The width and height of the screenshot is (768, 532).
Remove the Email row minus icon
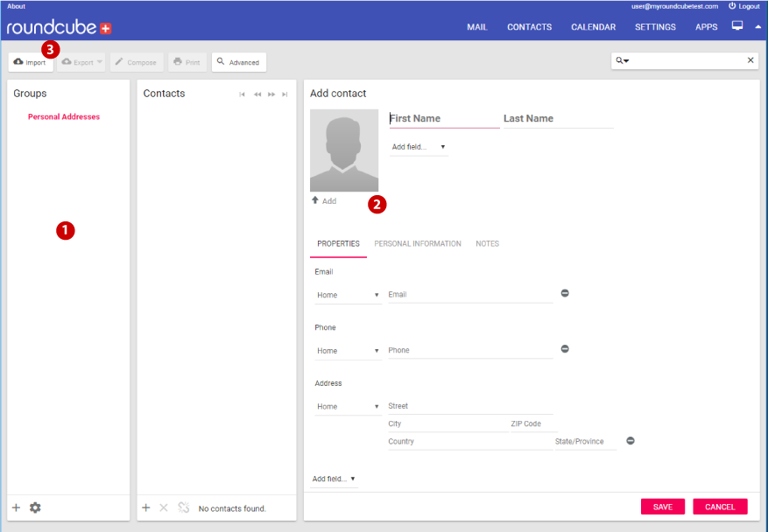(x=565, y=293)
